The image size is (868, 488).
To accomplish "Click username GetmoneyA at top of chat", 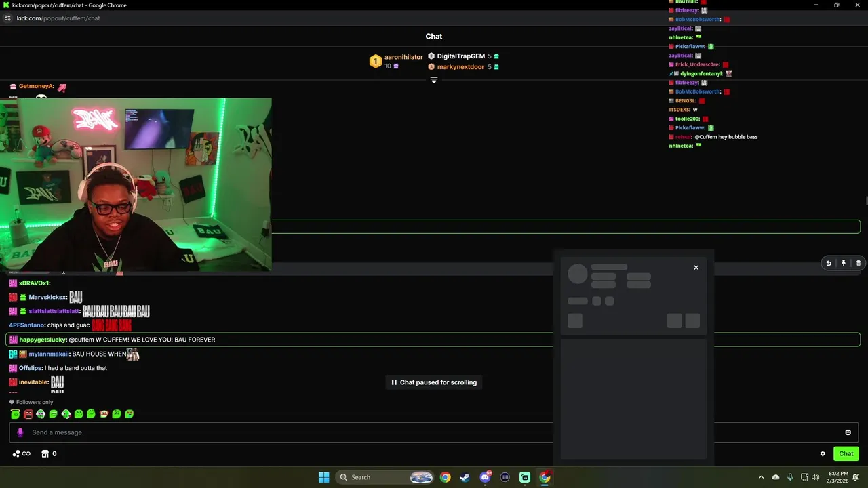I will 36,86.
